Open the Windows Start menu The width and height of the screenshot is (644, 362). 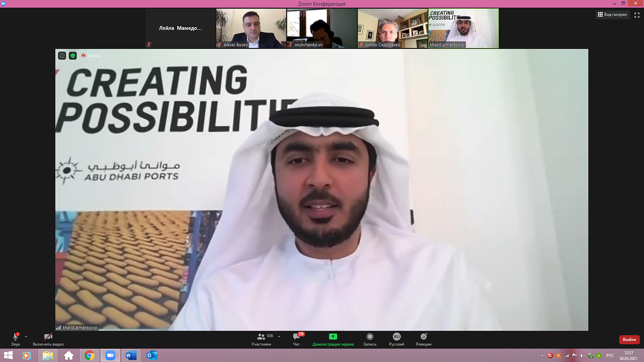click(8, 356)
